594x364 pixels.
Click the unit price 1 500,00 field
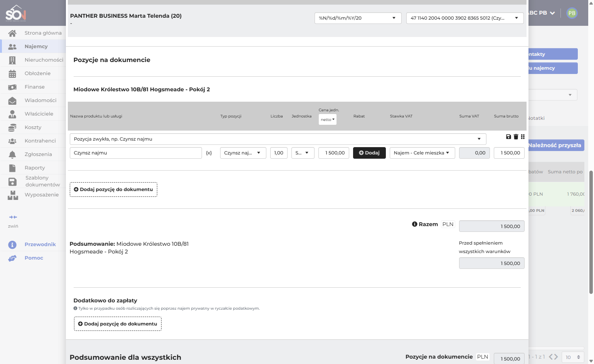pos(334,153)
